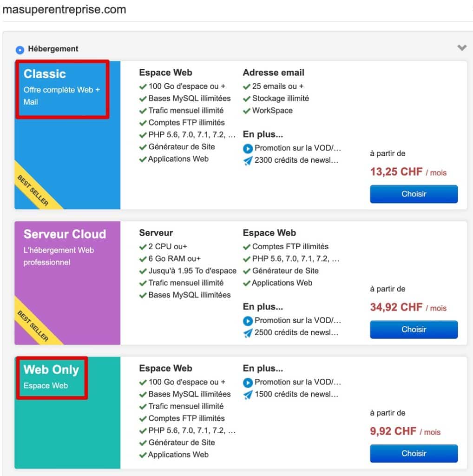The height and width of the screenshot is (476, 473).
Task: Click Serveur Cloud newsletter paper-plane icon
Action: (x=248, y=333)
